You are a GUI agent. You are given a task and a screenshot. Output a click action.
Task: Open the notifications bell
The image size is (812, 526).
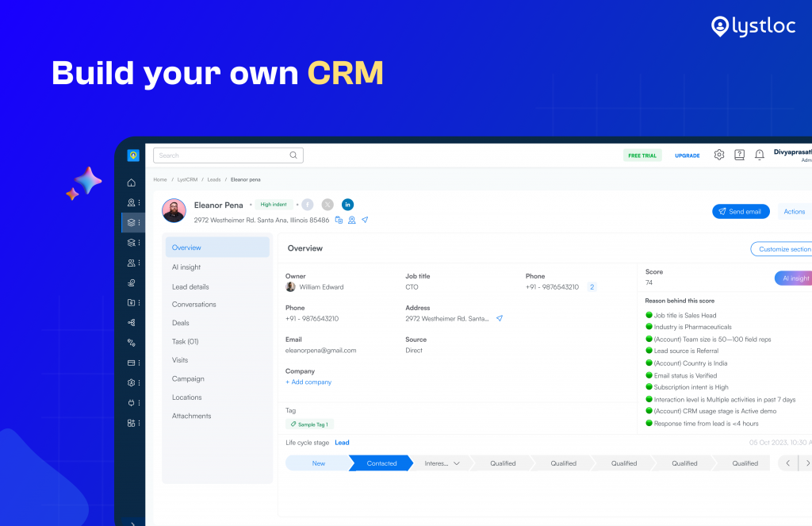pyautogui.click(x=759, y=155)
